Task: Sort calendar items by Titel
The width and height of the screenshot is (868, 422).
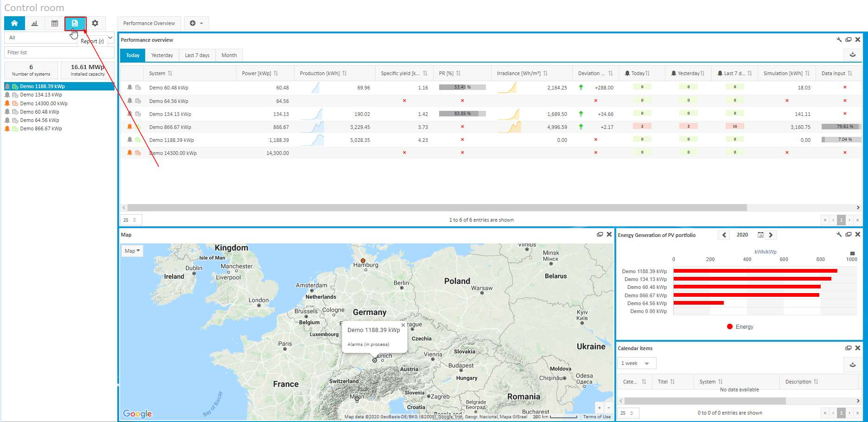Action: click(x=673, y=382)
